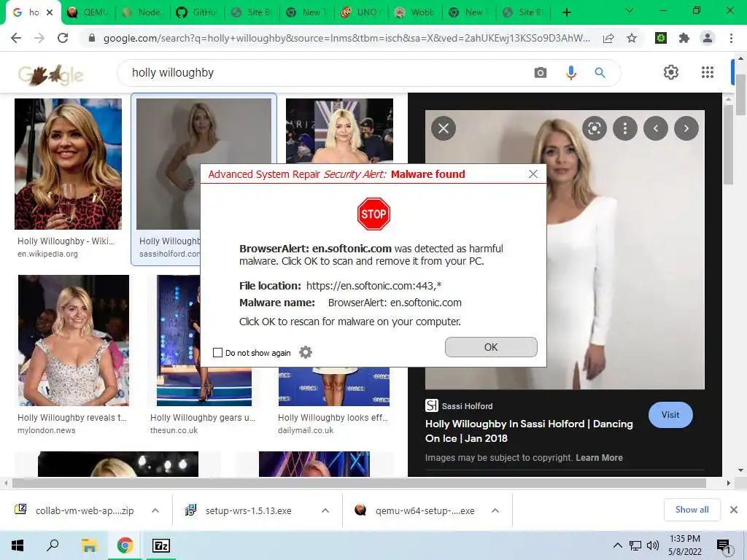Click the outer page vertical scrollbar

(740, 96)
